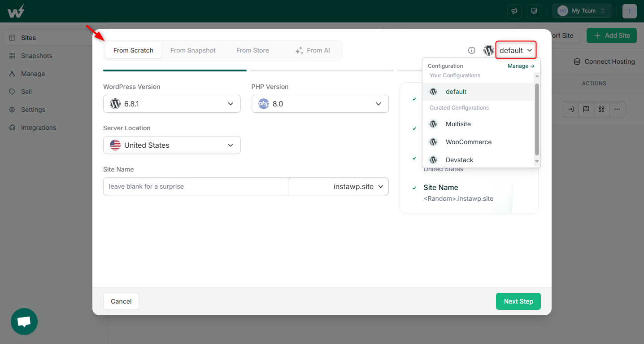Click the InstaWP logo in header

click(x=16, y=11)
